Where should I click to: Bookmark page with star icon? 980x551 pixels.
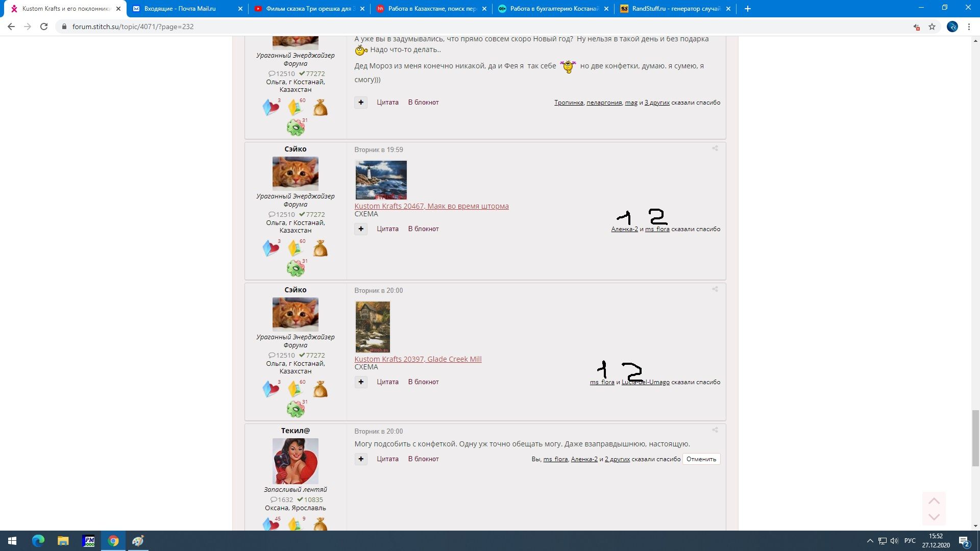tap(932, 27)
